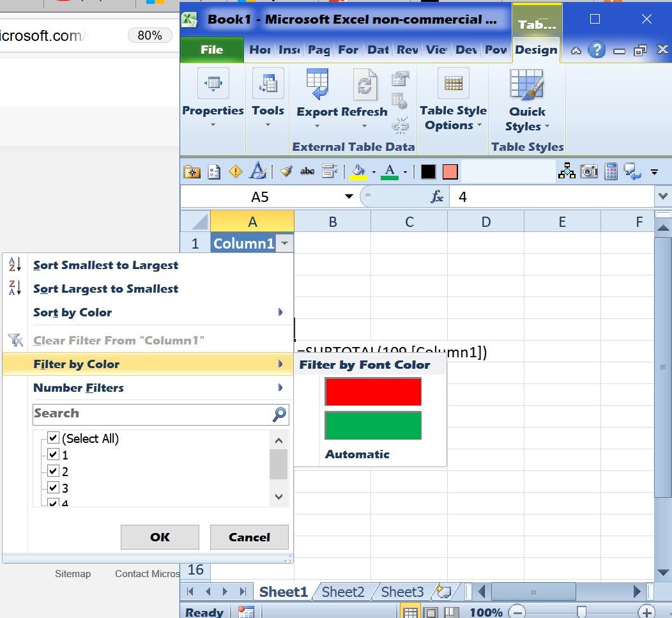Switch to Normal view icon in status bar

410,612
